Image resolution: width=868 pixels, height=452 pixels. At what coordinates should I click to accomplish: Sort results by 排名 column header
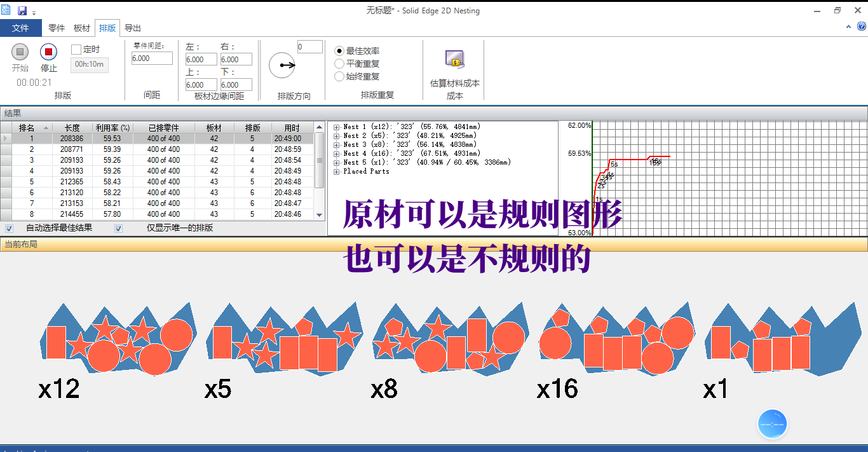pos(31,128)
